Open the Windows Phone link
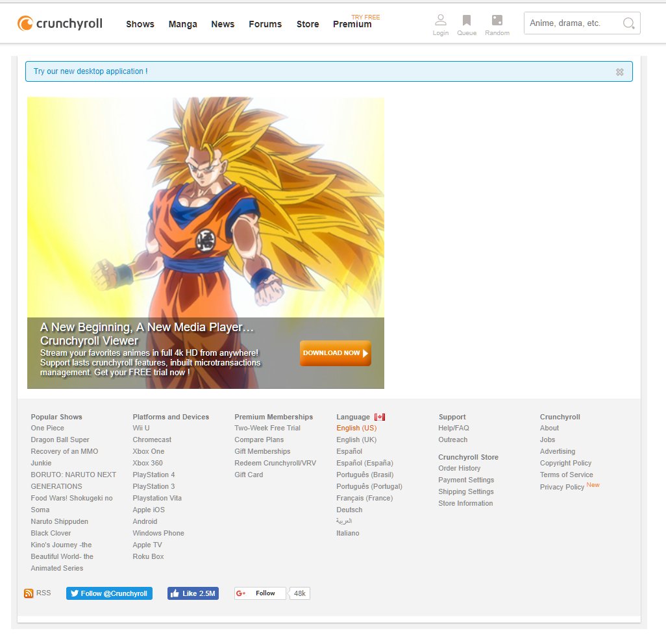Image resolution: width=666 pixels, height=644 pixels. (158, 533)
